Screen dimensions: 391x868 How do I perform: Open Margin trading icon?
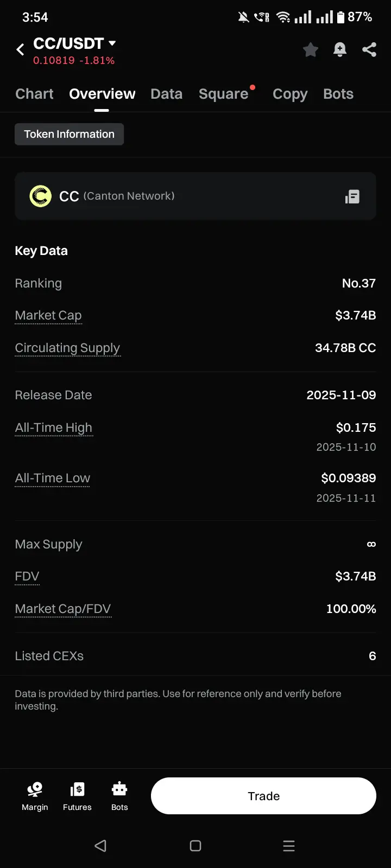coord(35,796)
